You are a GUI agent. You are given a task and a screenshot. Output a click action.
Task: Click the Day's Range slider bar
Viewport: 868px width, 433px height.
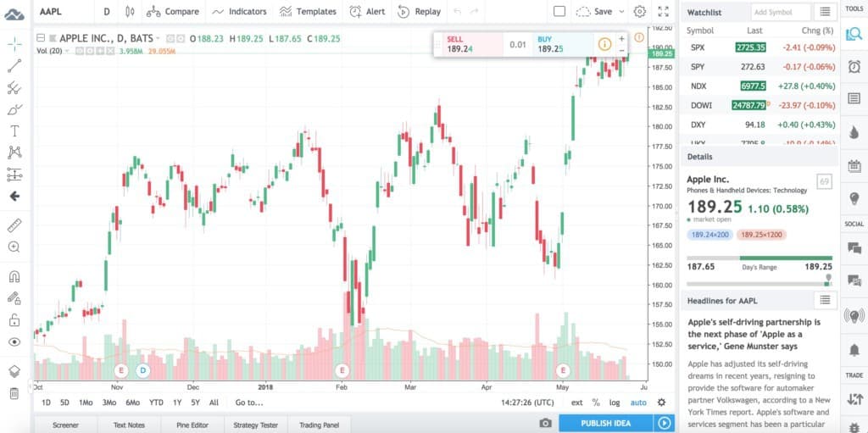pyautogui.click(x=759, y=258)
